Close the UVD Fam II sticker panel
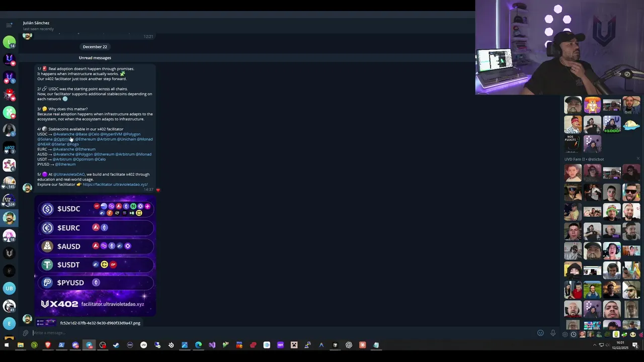The height and width of the screenshot is (362, 644). click(638, 159)
